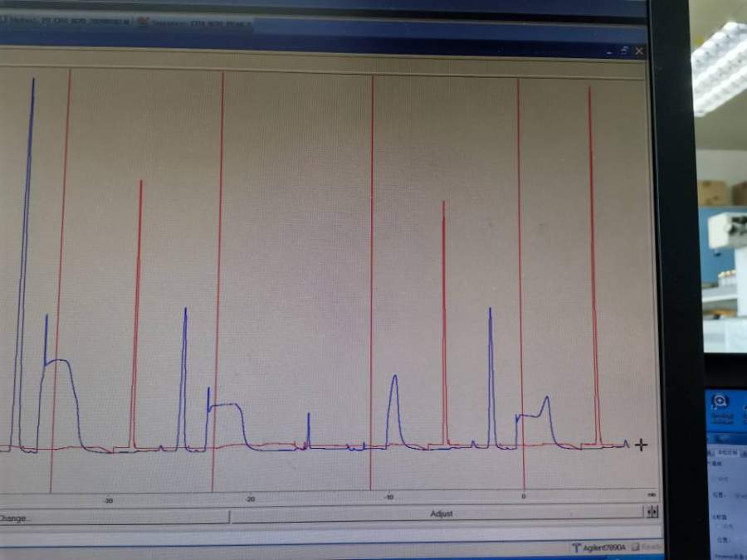Restore the chromatogram child window

pos(624,51)
